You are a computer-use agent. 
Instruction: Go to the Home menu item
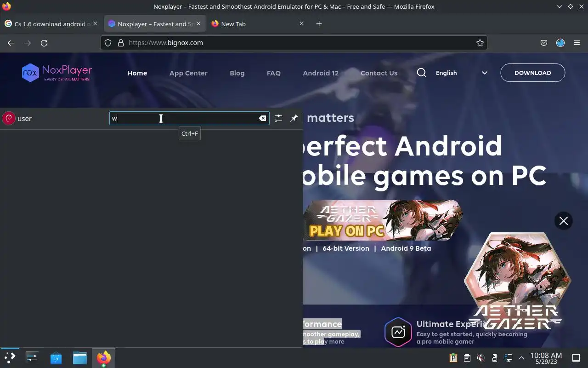pyautogui.click(x=137, y=73)
